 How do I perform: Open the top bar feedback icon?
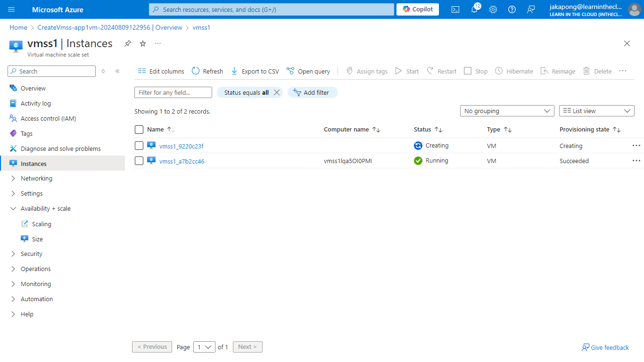[x=531, y=9]
